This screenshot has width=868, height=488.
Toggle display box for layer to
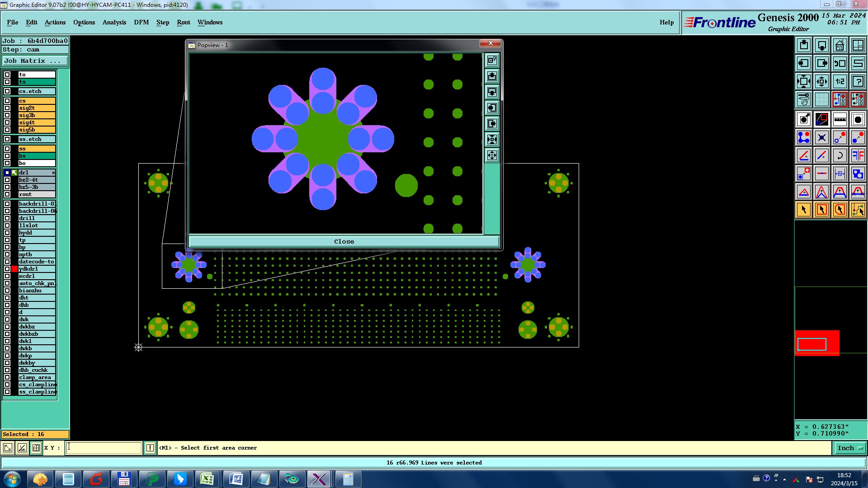coord(7,75)
